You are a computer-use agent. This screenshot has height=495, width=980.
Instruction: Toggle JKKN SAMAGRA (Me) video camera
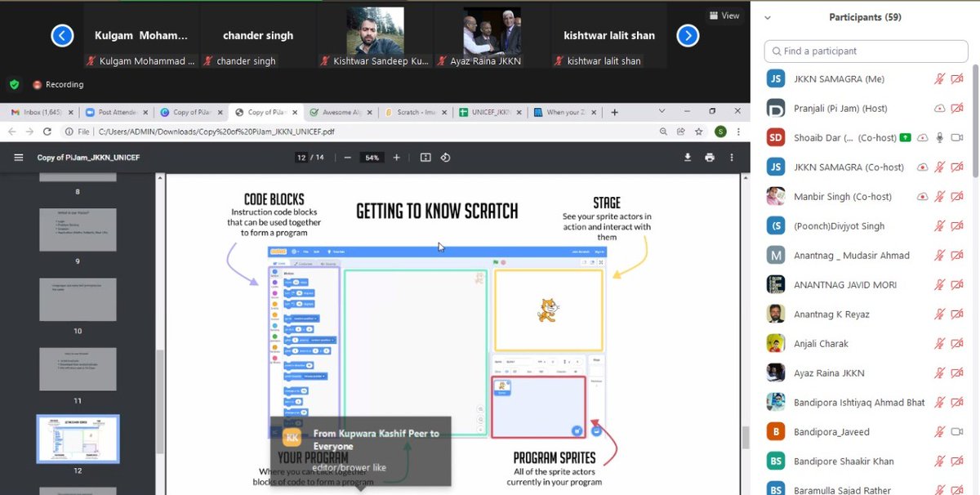click(957, 78)
